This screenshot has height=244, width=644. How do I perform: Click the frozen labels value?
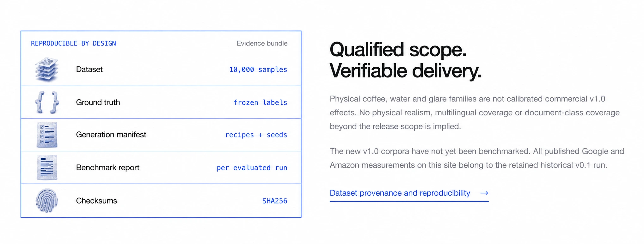(x=260, y=102)
